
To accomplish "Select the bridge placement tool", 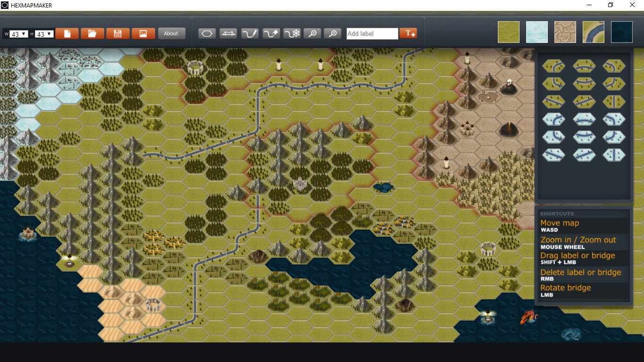I will coord(228,33).
